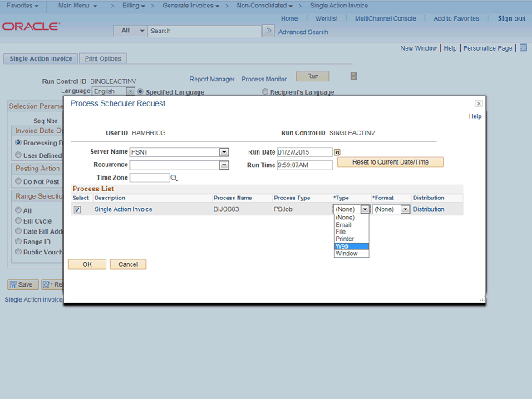Screen dimensions: 532x399
Task: Click the Save disk icon button
Action: [21, 284]
